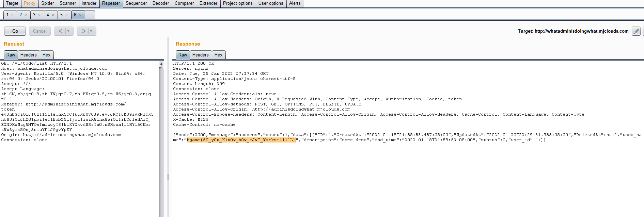
Task: Show Request Headers view
Action: tap(28, 55)
